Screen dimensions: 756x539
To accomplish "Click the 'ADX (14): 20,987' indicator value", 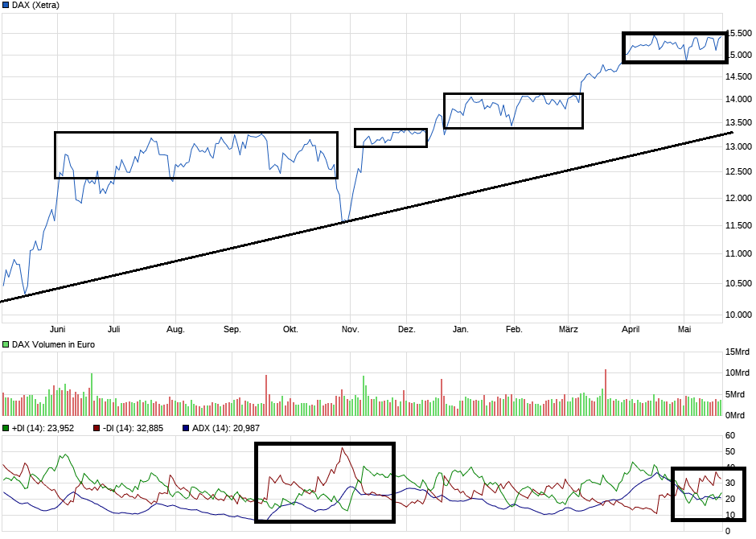I will 226,428.
